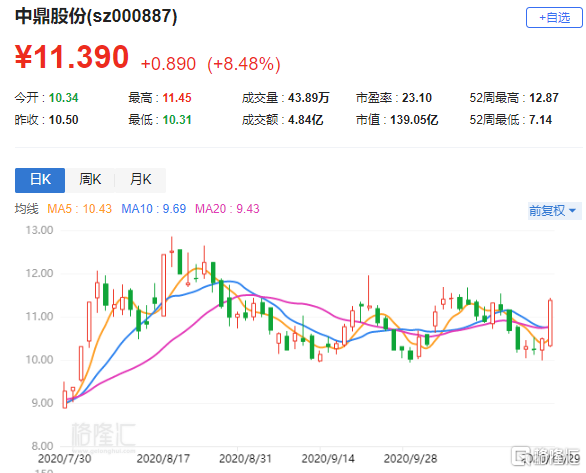
Task: Click the 11.00 price axis label
Action: pyautogui.click(x=39, y=317)
